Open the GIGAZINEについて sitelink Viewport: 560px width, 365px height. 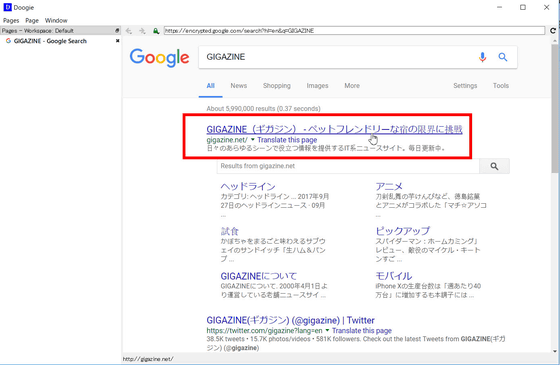[259, 276]
